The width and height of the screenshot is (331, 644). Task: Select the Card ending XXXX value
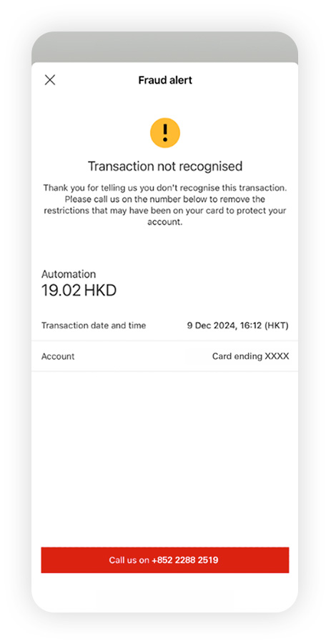251,356
